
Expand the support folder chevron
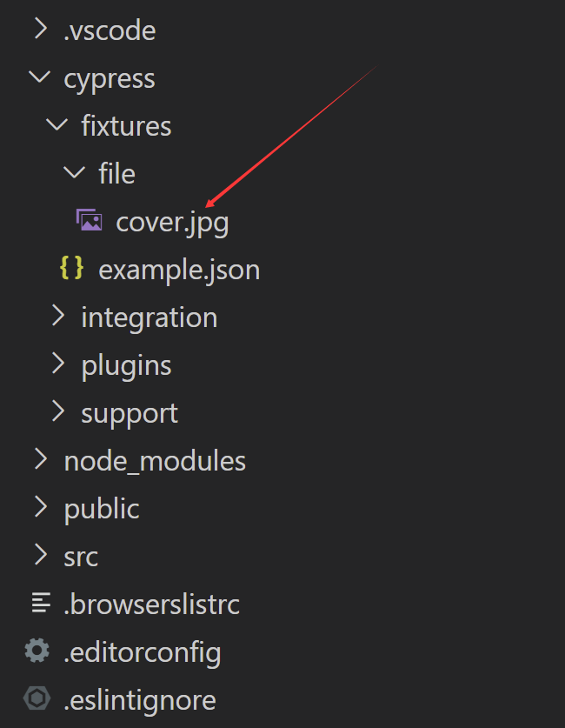(58, 411)
